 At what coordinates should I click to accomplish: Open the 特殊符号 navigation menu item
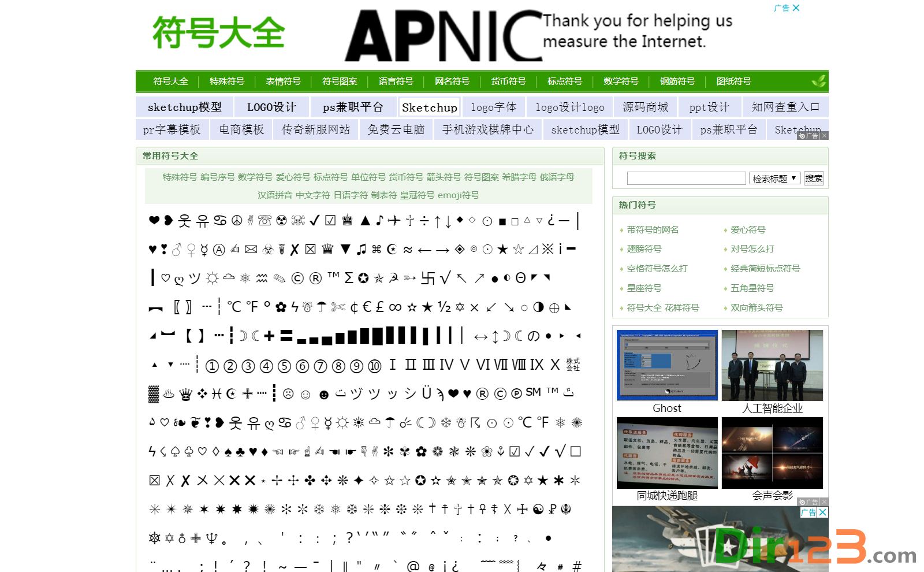[226, 81]
